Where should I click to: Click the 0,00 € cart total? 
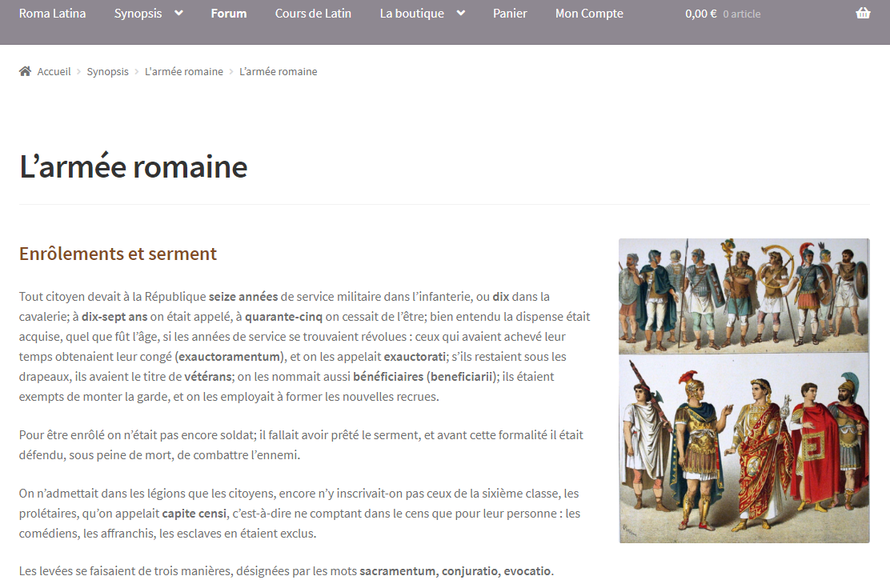pyautogui.click(x=700, y=14)
